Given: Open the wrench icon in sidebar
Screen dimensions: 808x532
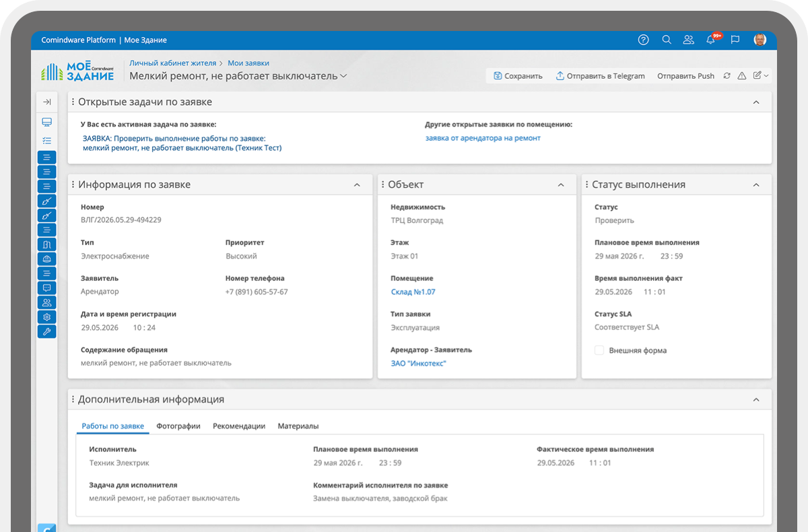Looking at the screenshot, I should point(46,331).
